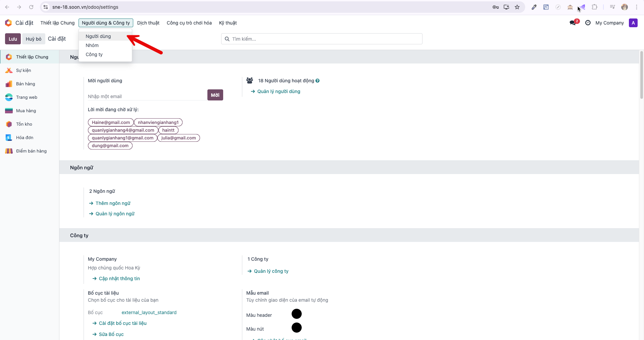The height and width of the screenshot is (340, 644).
Task: Click the active users help icon
Action: [317, 81]
